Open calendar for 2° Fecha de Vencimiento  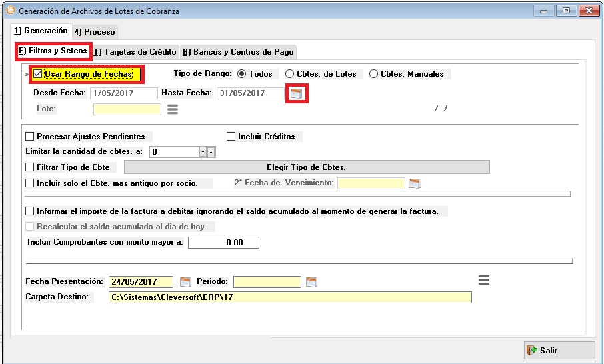pyautogui.click(x=415, y=183)
